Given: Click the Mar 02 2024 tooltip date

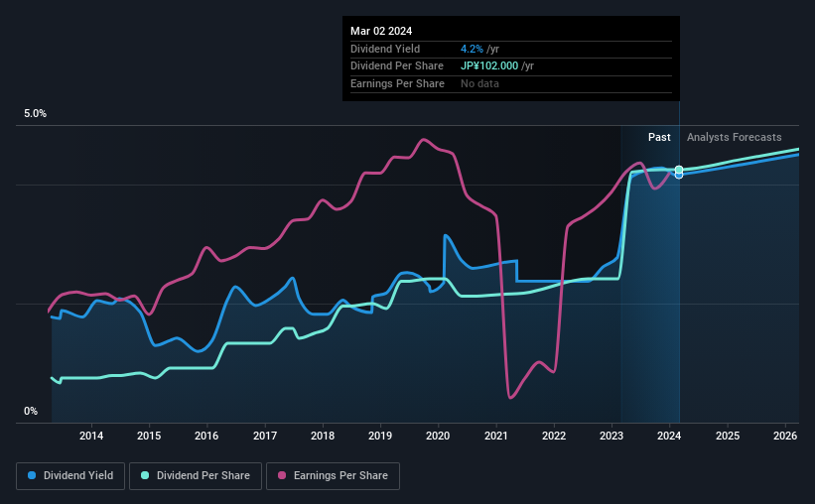Looking at the screenshot, I should pos(381,31).
